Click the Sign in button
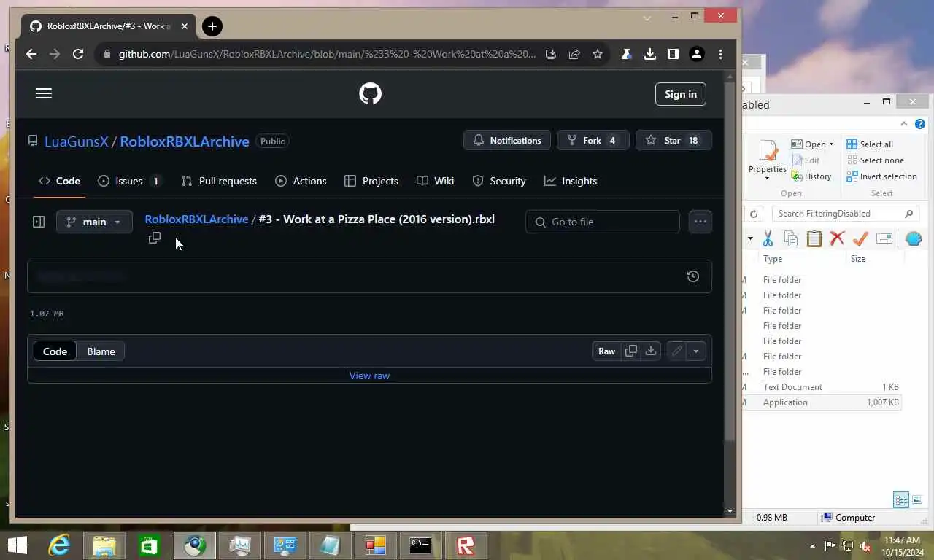 (x=681, y=94)
